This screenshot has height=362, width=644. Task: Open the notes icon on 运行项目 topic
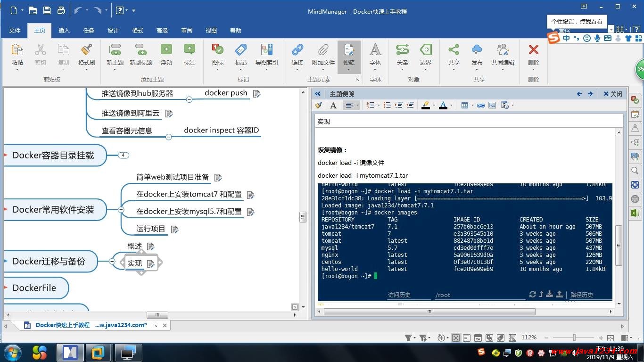(175, 229)
